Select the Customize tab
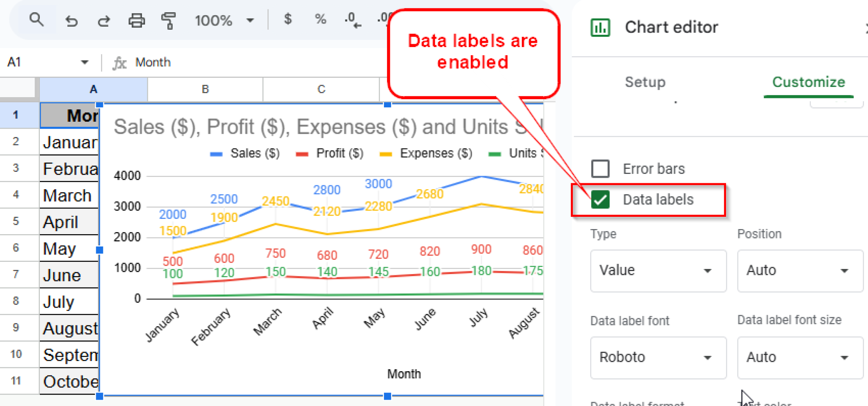The width and height of the screenshot is (868, 406). pyautogui.click(x=808, y=82)
